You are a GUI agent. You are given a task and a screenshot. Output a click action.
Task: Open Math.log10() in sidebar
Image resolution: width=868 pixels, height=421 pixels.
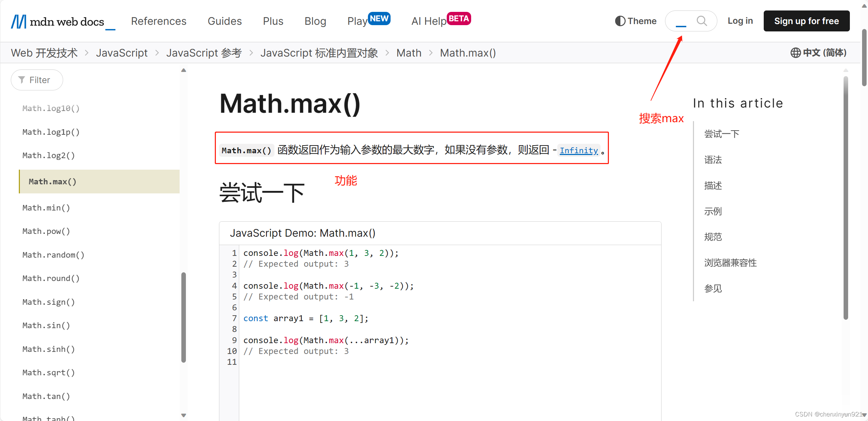pyautogui.click(x=51, y=108)
